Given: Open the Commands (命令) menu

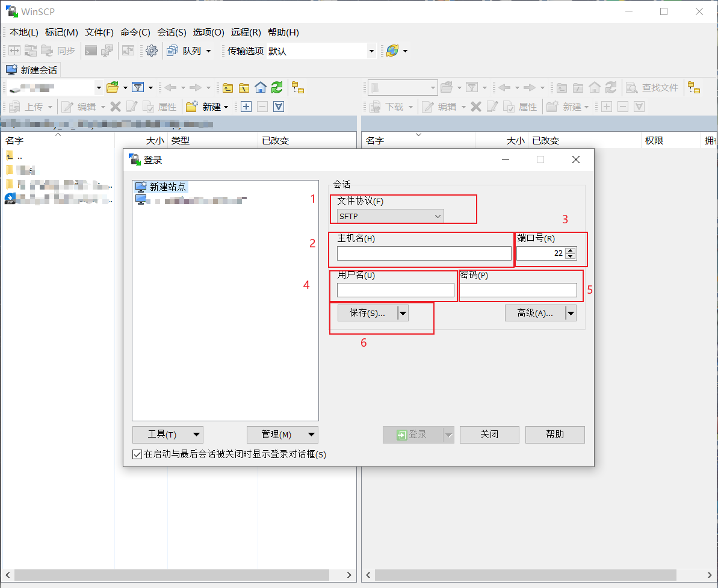Looking at the screenshot, I should 135,32.
